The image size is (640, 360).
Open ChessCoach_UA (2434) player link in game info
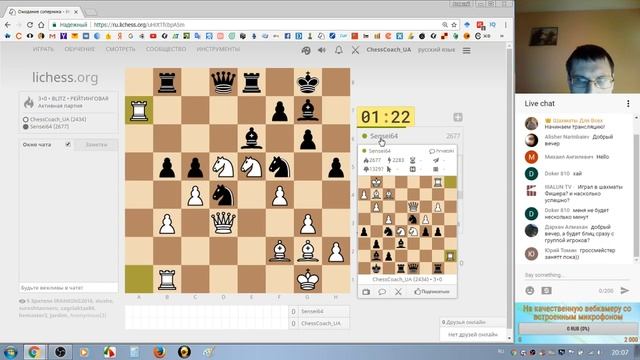58,120
